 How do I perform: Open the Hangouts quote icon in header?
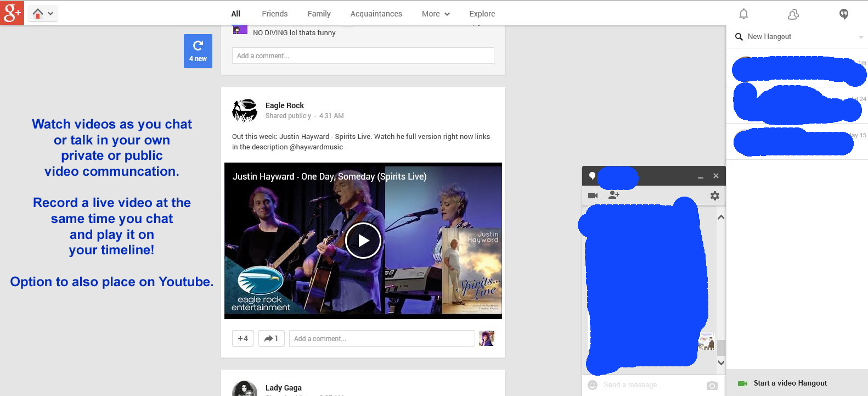(844, 14)
